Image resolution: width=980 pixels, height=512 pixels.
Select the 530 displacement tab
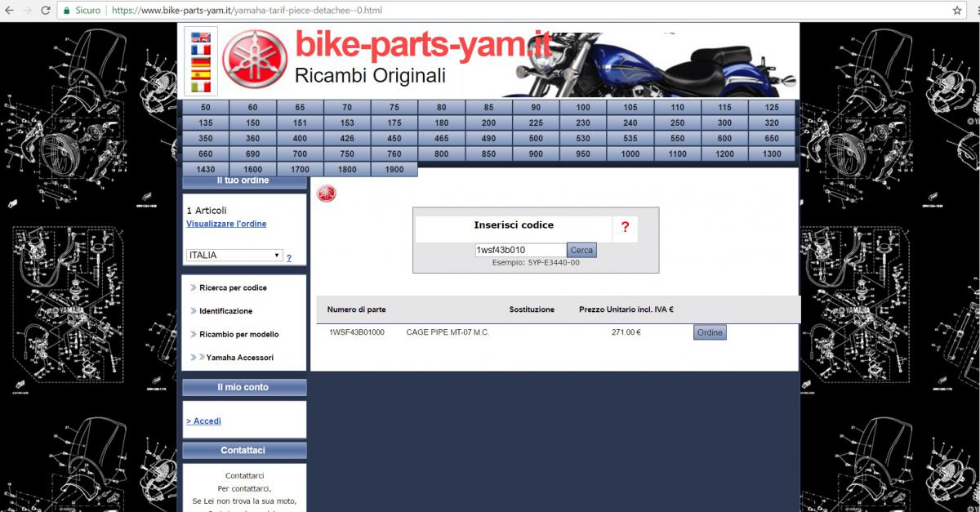pyautogui.click(x=582, y=139)
